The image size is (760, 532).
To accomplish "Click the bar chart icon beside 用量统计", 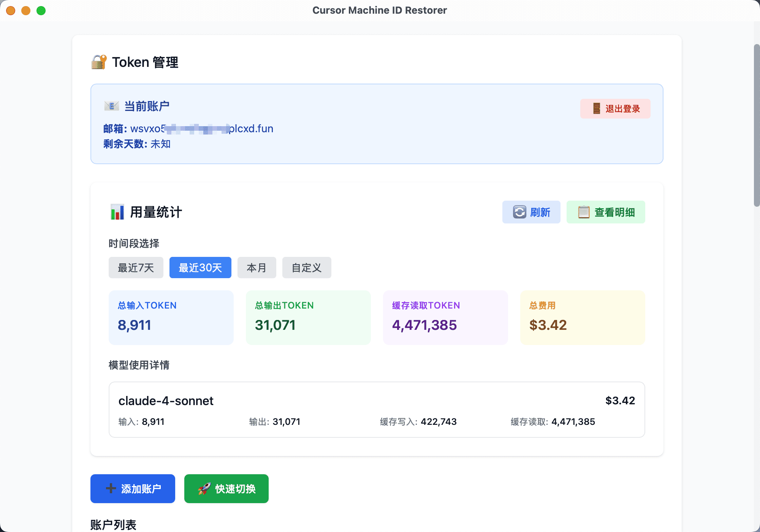I will tap(117, 212).
